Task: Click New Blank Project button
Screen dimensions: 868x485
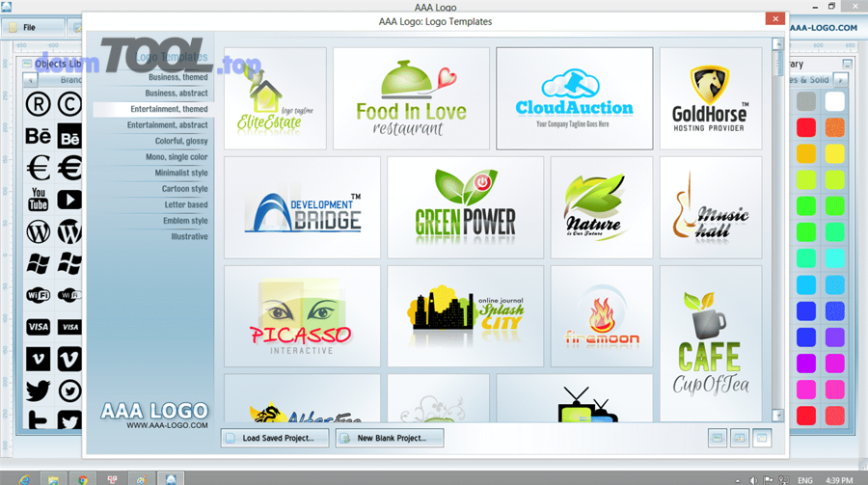Action: point(389,438)
